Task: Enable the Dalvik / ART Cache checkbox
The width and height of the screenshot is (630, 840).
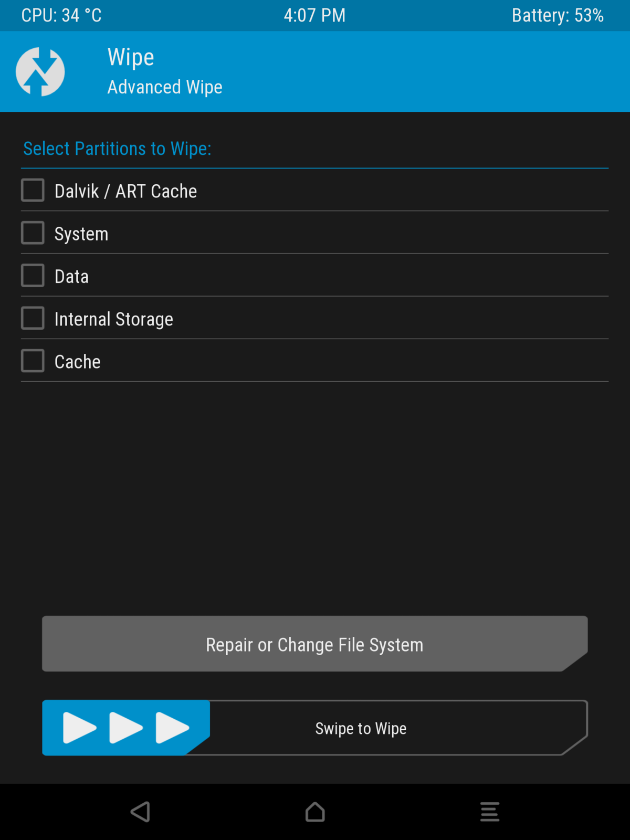Action: [33, 191]
